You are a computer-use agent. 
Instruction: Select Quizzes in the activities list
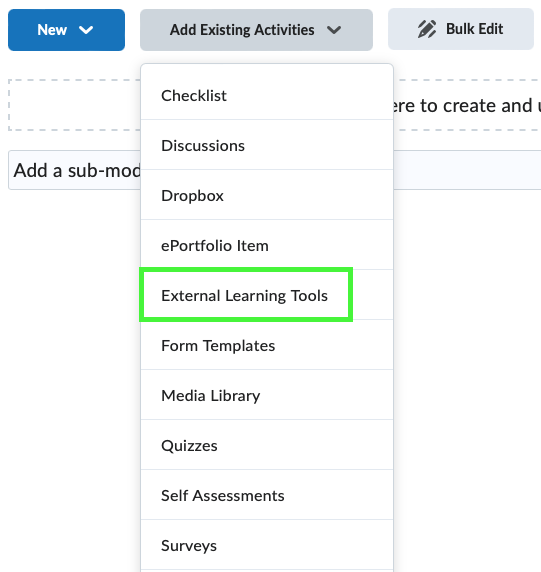point(267,445)
